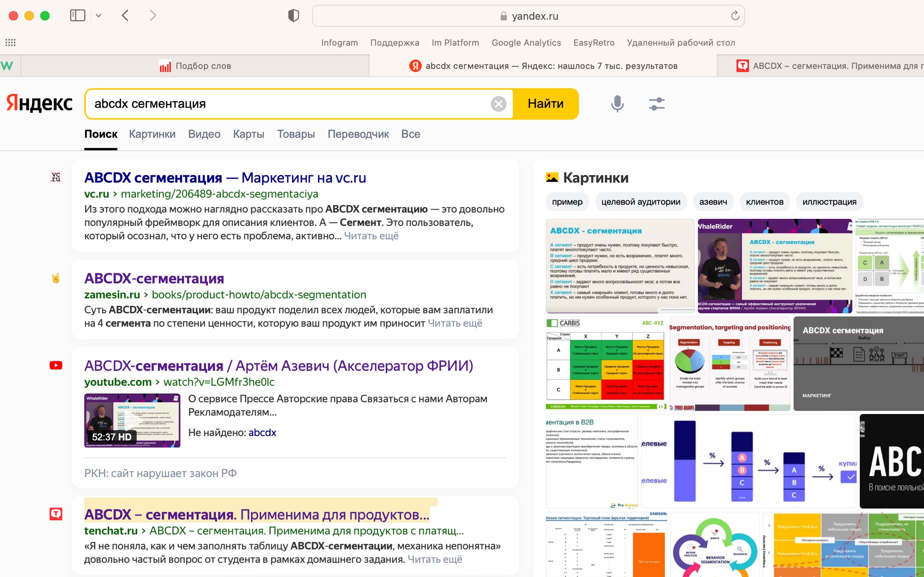Clear the search query with the X icon

tap(498, 104)
